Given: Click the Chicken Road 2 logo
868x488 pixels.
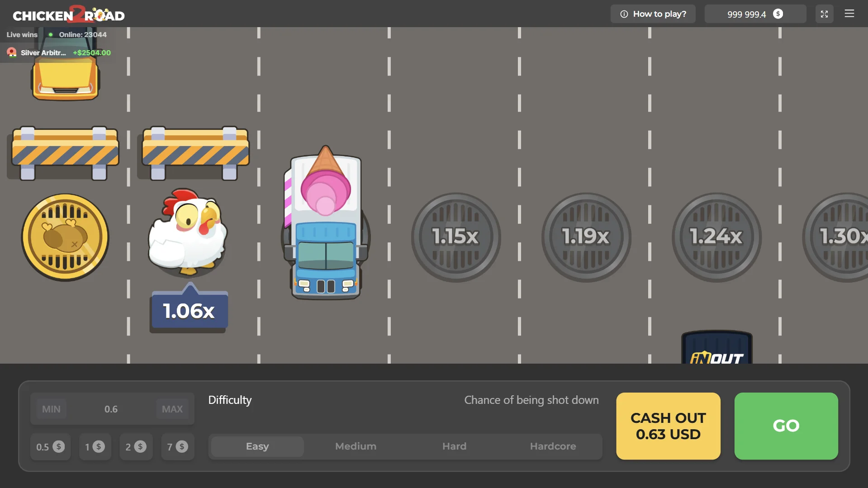Looking at the screenshot, I should coord(69,14).
